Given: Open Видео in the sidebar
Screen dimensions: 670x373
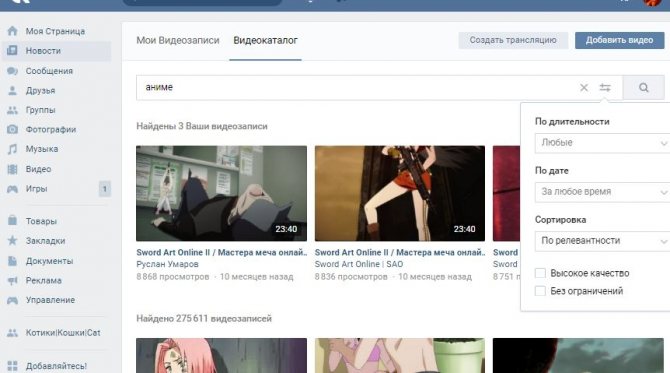Looking at the screenshot, I should (x=38, y=169).
